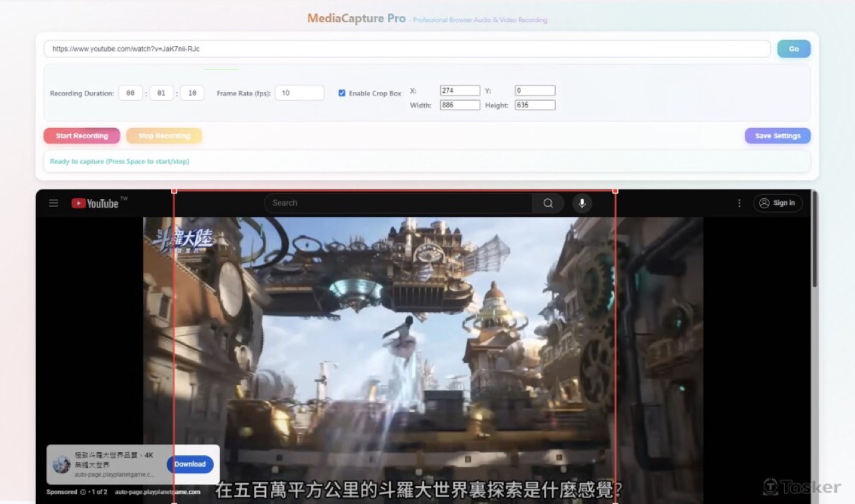This screenshot has width=855, height=504.
Task: Open YouTube three-dot settings menu
Action: [x=739, y=203]
